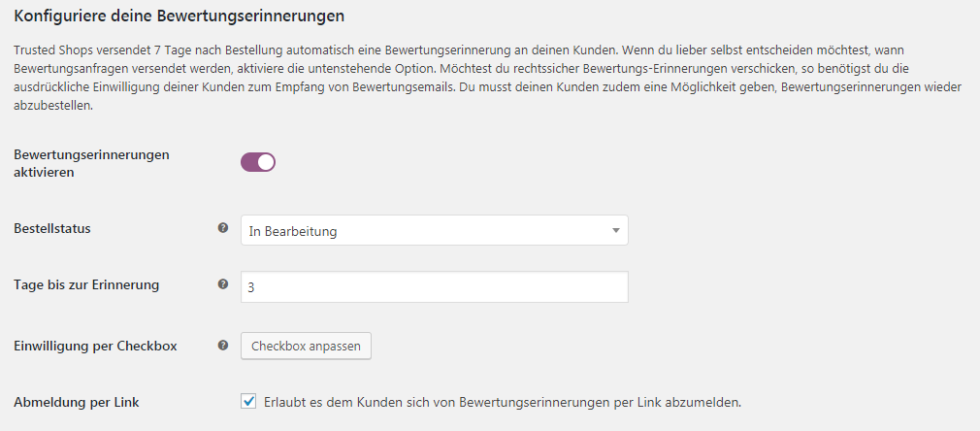Click the 'Einwilligung per Checkbox' label
Screen dimensions: 980x431
tap(95, 346)
